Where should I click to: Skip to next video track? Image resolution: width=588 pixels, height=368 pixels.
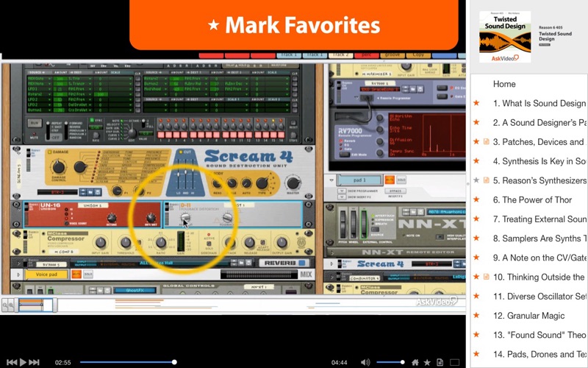34,362
